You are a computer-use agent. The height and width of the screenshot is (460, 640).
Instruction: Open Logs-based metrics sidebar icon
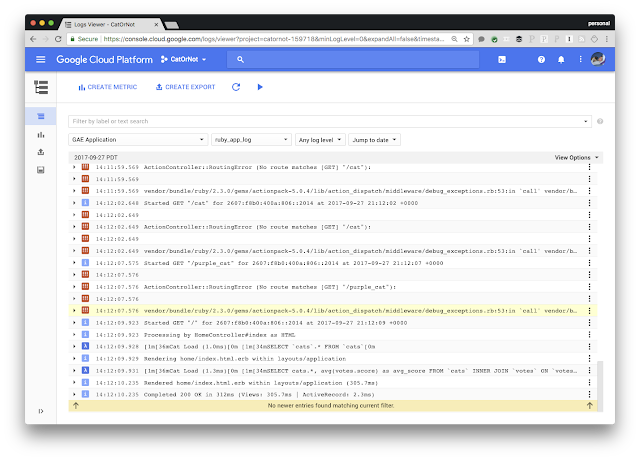[41, 135]
